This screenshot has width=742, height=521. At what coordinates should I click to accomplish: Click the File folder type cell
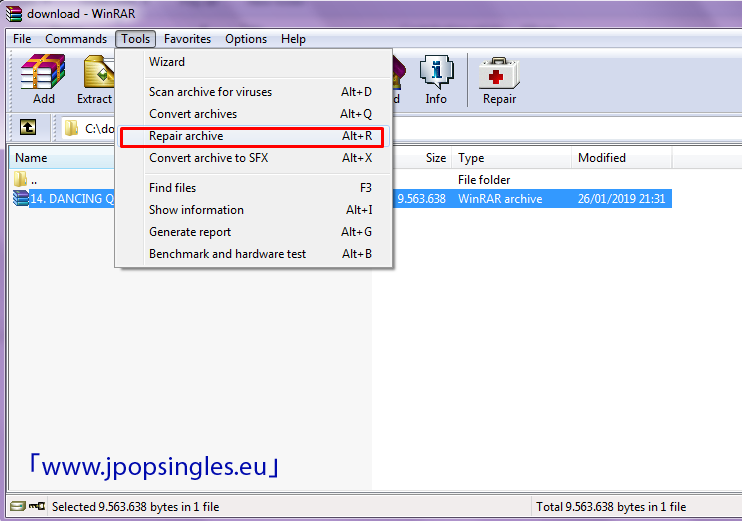(x=484, y=180)
